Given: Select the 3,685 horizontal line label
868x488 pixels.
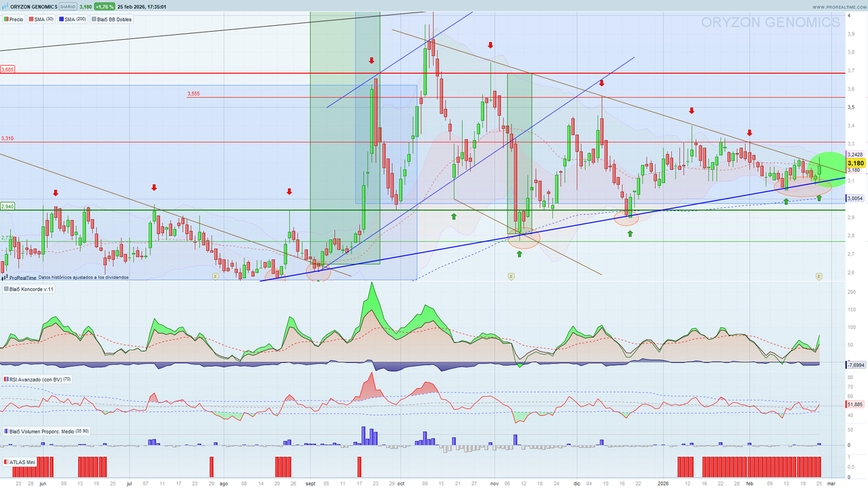Looking at the screenshot, I should (8, 69).
